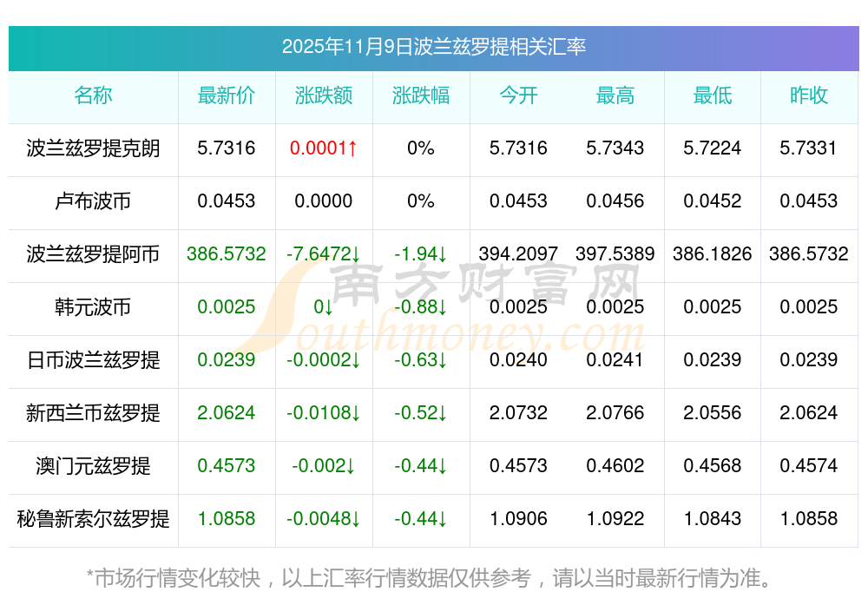Open the '波兰兹罗提克朗' row name

point(93,148)
